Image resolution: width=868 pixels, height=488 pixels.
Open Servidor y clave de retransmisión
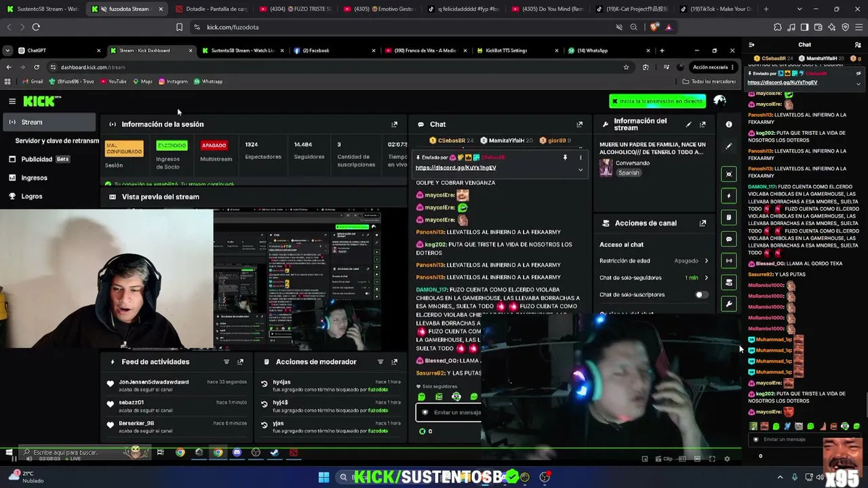click(57, 141)
